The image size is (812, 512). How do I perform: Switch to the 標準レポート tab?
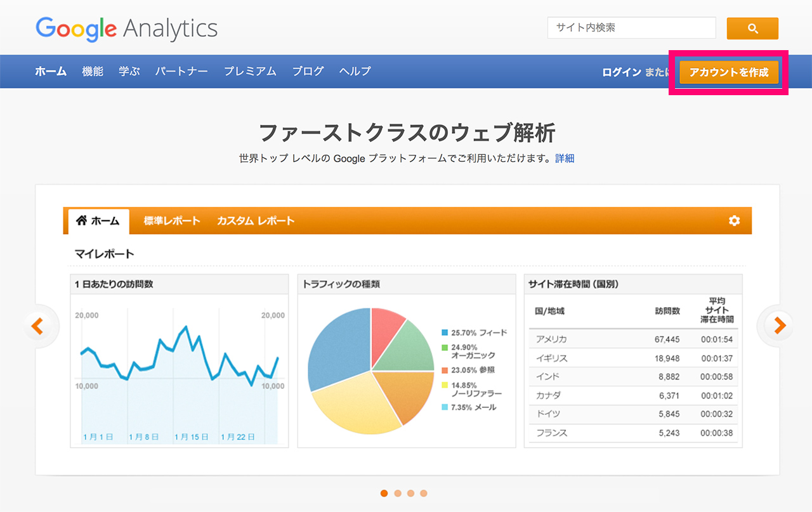coord(172,221)
